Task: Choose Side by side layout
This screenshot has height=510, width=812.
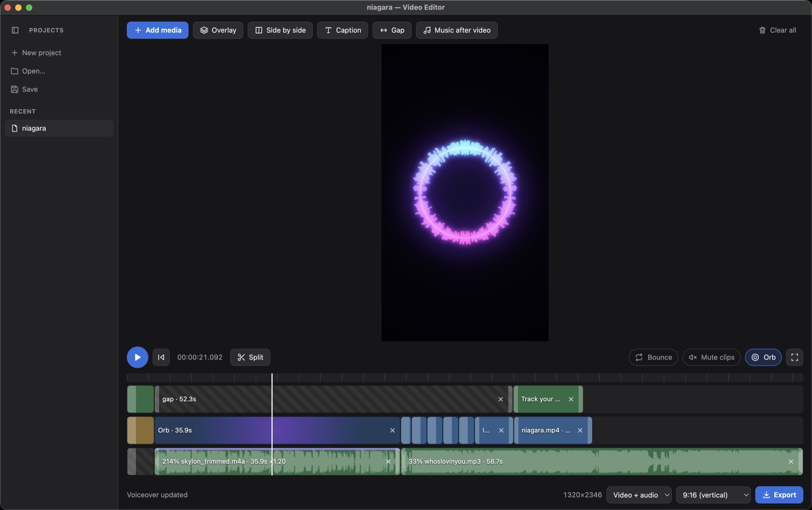Action: pos(280,30)
